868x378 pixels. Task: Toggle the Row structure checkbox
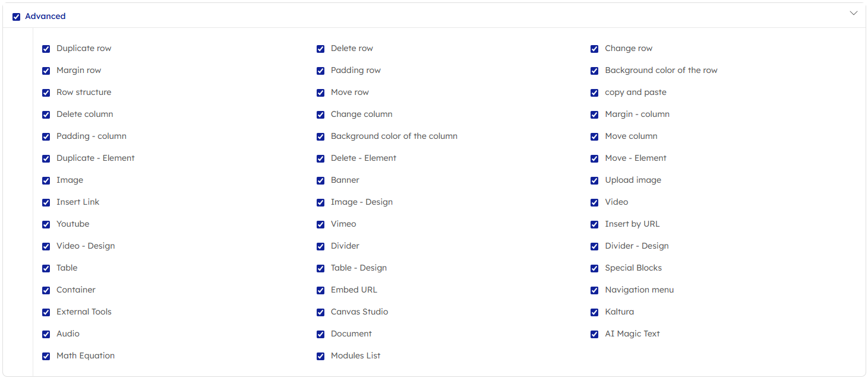[46, 93]
